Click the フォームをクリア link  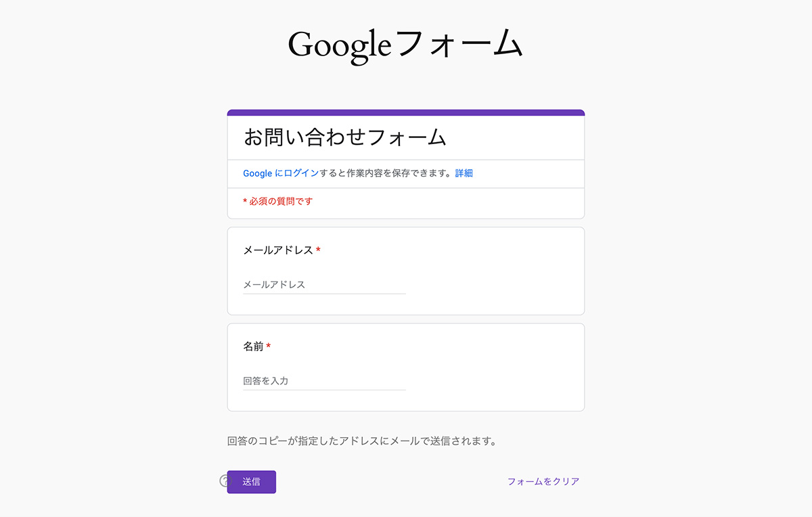click(543, 482)
